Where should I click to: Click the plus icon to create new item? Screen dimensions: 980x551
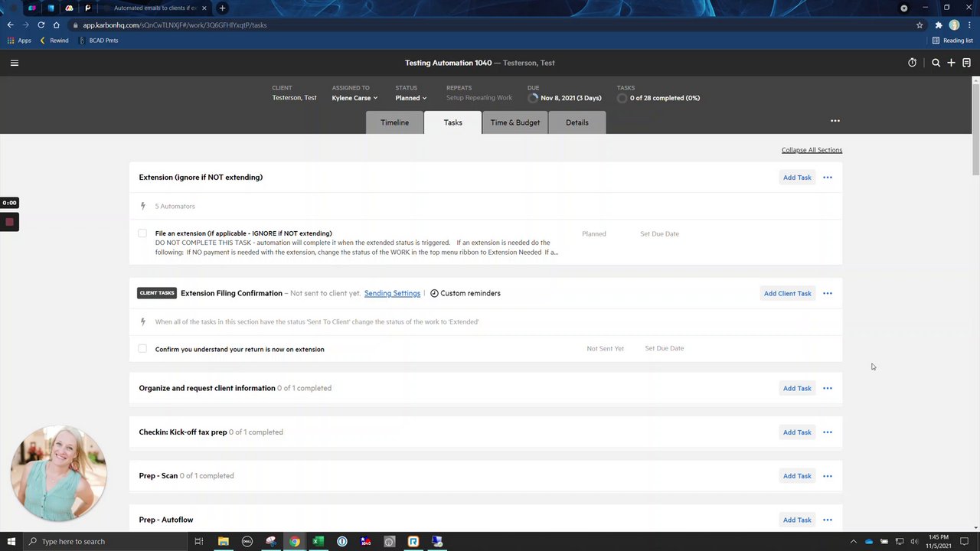point(951,63)
